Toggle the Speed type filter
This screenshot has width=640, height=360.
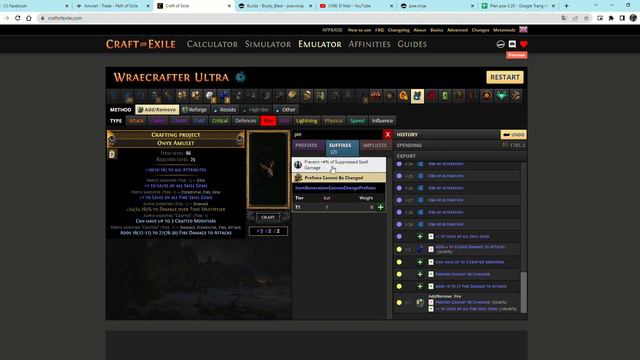(x=357, y=121)
